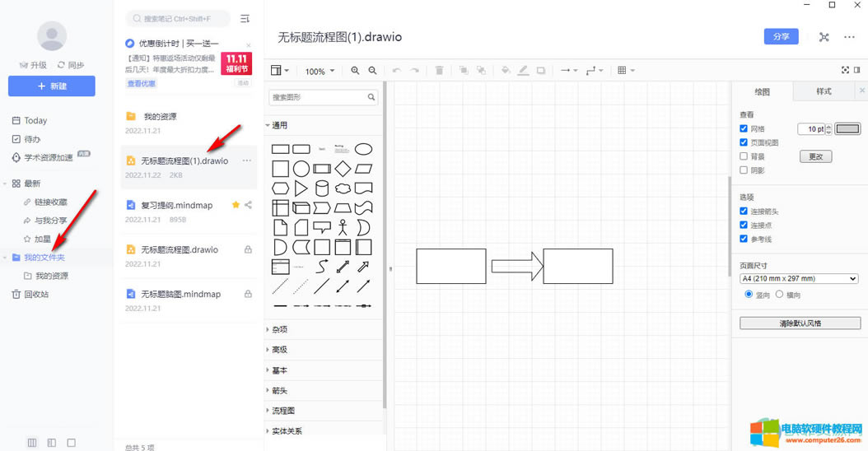Click the blue 分享 share button
Viewport: 868px width, 451px height.
click(x=781, y=37)
